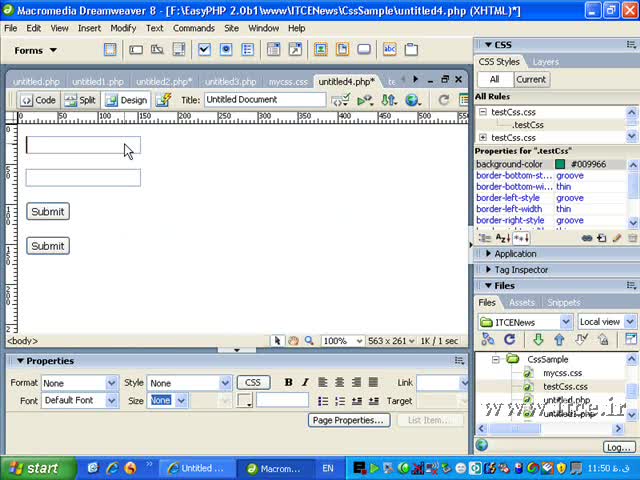Click Edit Style pencil icon in CSS panel

click(x=617, y=238)
